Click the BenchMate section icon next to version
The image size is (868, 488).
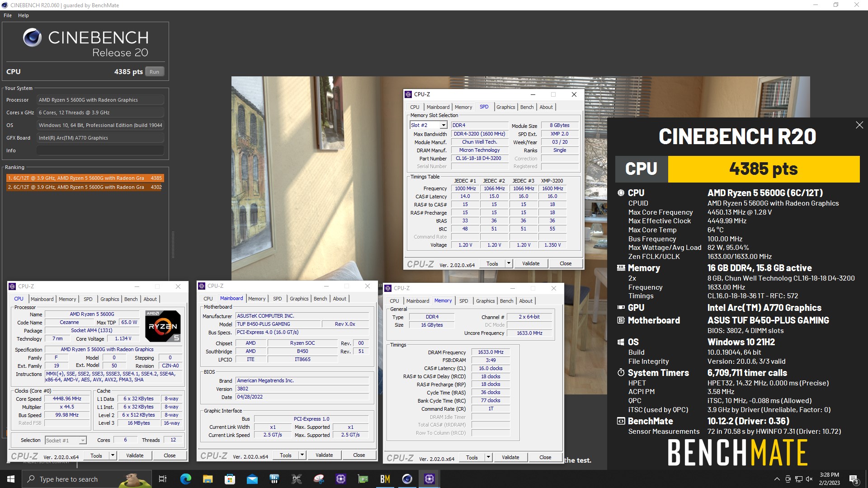pos(621,421)
